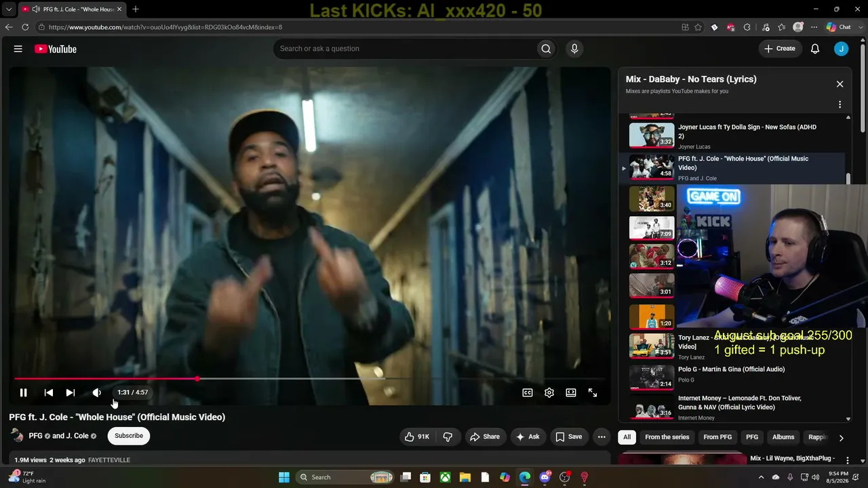Mute the video volume speaker icon

pos(97,392)
